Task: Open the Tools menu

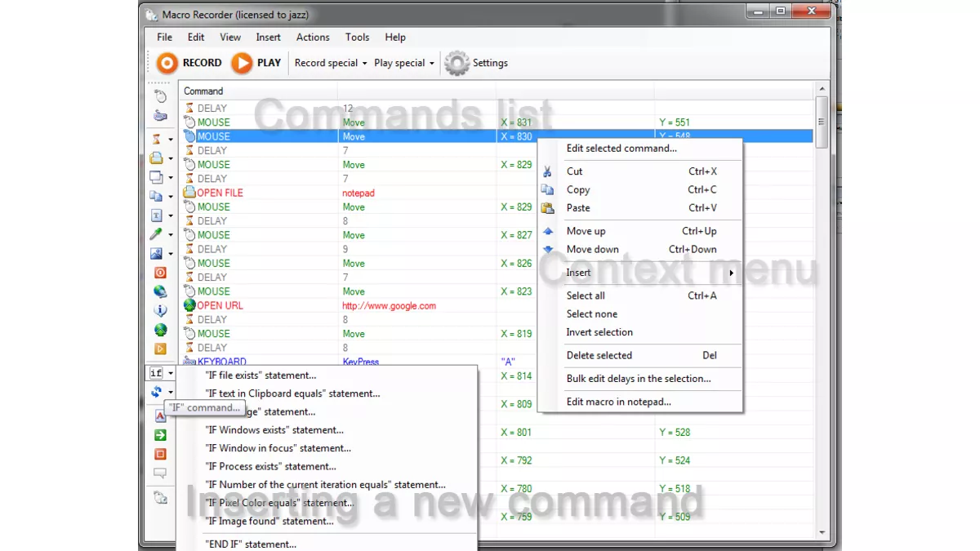Action: click(357, 37)
